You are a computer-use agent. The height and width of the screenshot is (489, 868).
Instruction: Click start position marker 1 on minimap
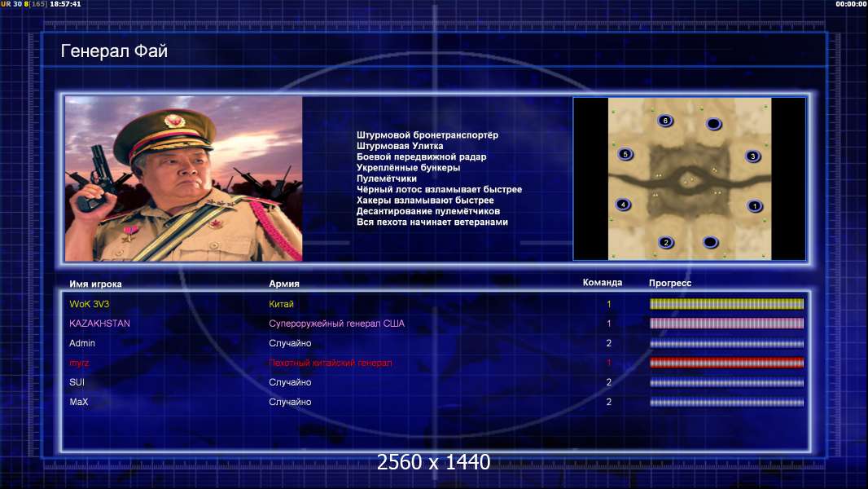[754, 206]
